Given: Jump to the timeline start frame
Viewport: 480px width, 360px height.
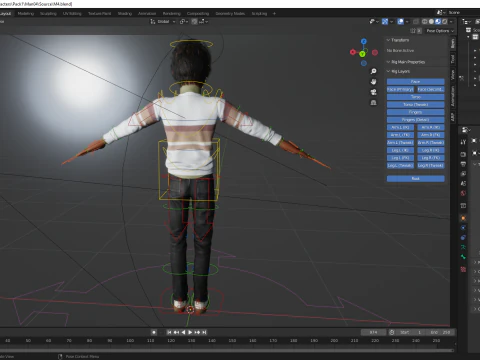Looking at the screenshot, I should (169, 332).
